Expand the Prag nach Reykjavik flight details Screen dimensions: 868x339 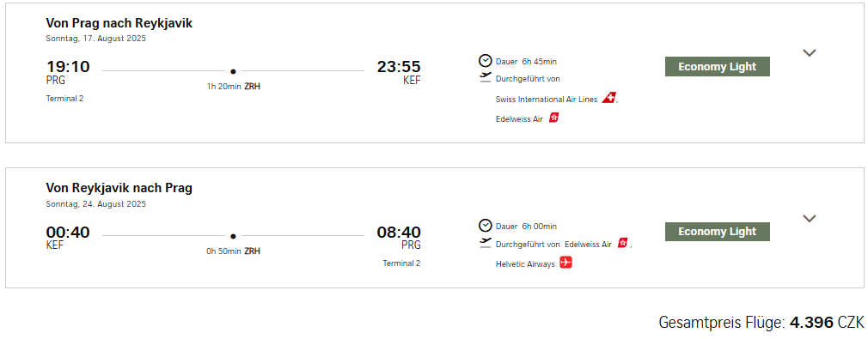tap(810, 53)
